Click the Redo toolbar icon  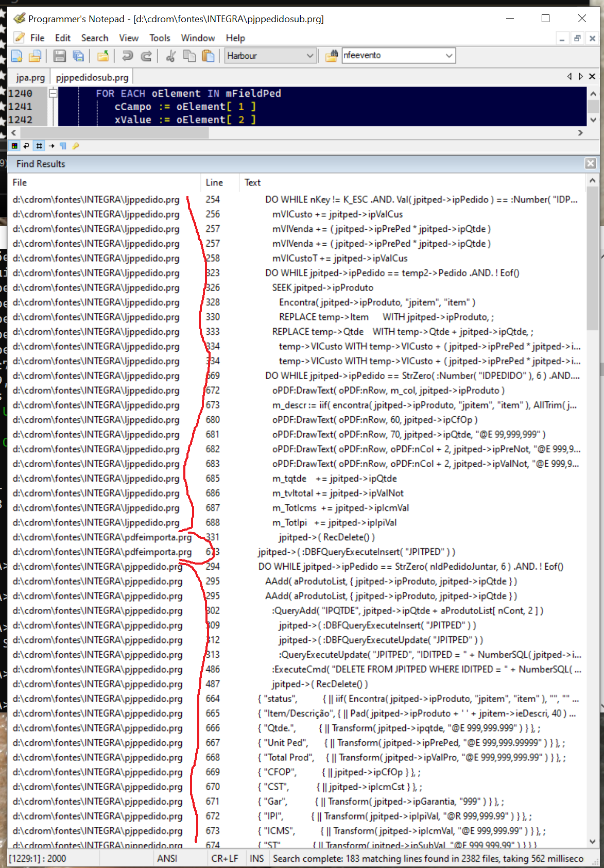[x=146, y=56]
